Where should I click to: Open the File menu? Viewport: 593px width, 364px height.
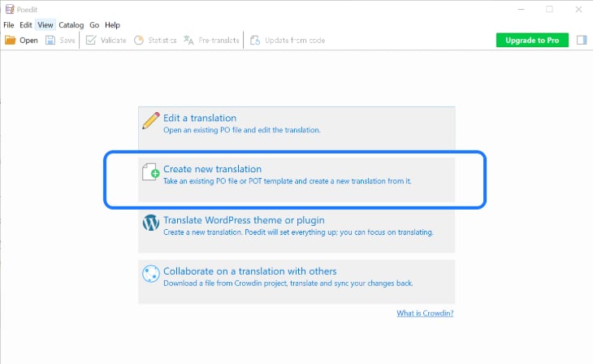coord(9,25)
